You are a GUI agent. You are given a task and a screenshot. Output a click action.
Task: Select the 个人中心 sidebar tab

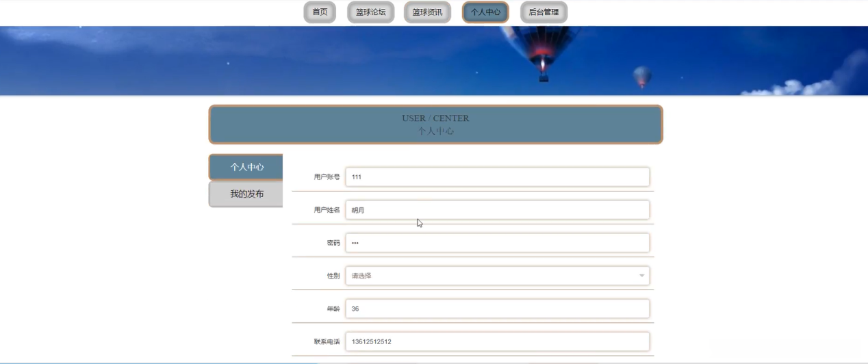tap(246, 167)
